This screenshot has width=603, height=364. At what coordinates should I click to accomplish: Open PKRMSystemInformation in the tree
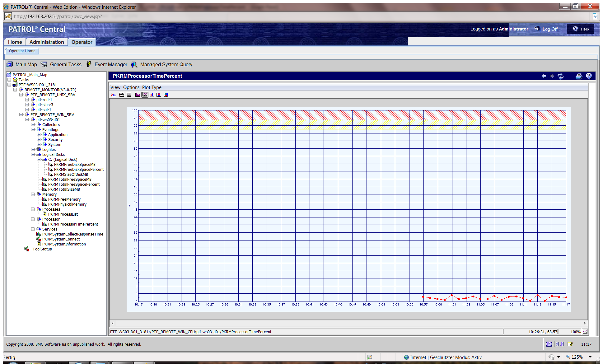(64, 244)
